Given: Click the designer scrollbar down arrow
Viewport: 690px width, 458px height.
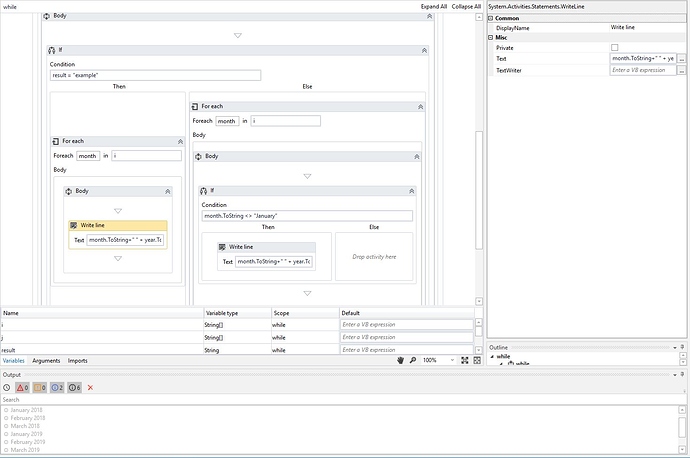Looking at the screenshot, I should [479, 301].
